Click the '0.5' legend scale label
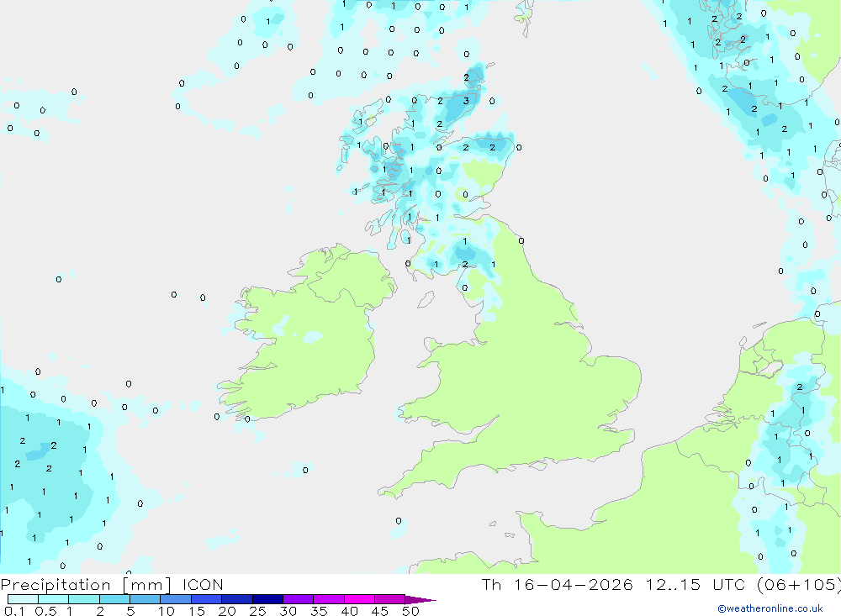This screenshot has height=616, width=841. pos(45,611)
